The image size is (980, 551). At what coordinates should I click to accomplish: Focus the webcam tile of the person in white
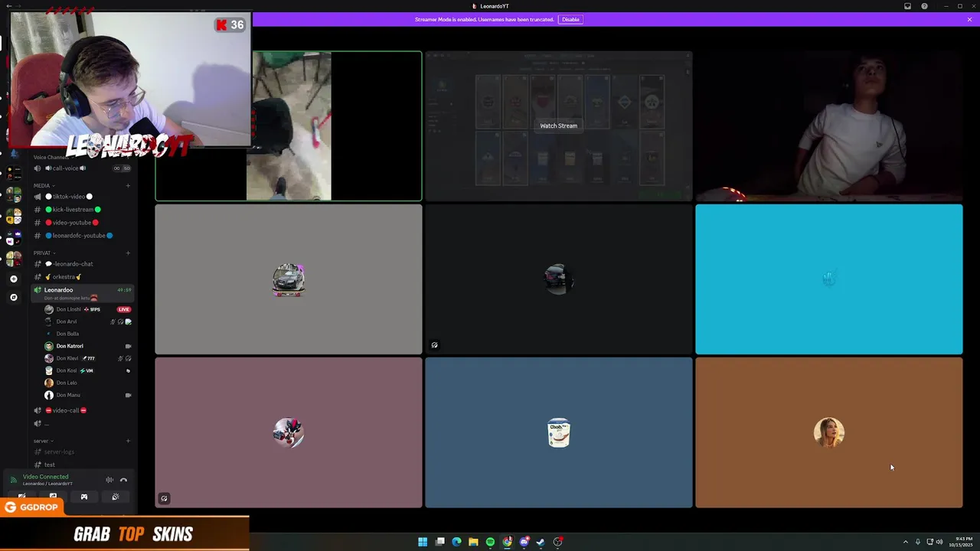click(828, 126)
